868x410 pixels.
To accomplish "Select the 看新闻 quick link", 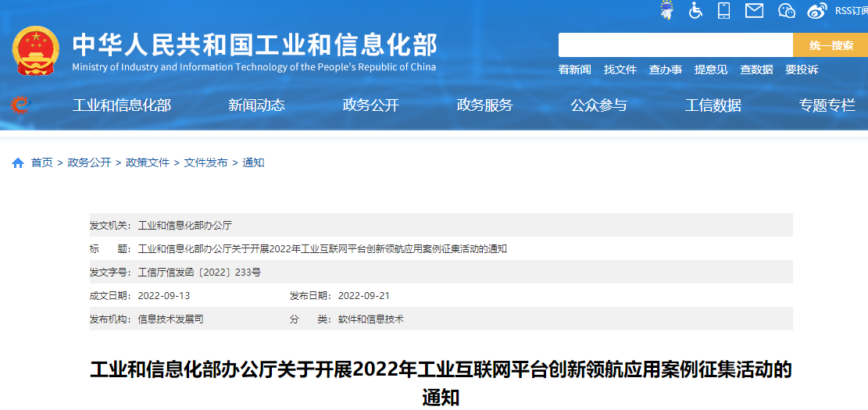I will pyautogui.click(x=574, y=70).
